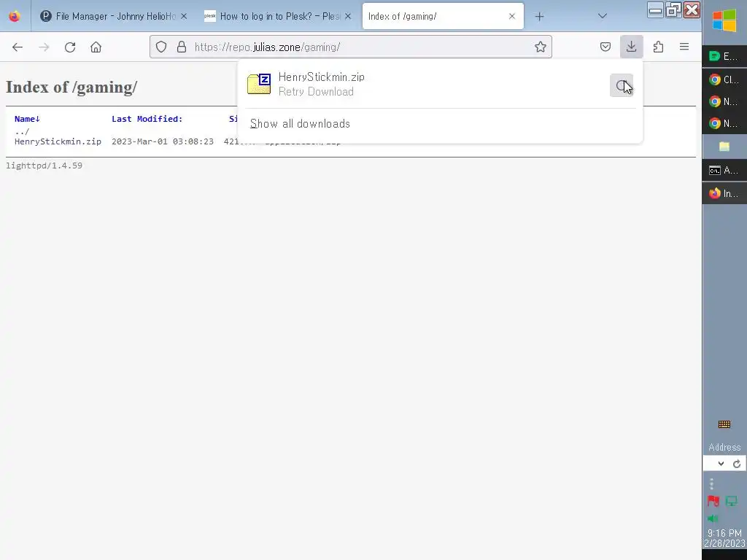Open the tracking protection shield icon

161,47
